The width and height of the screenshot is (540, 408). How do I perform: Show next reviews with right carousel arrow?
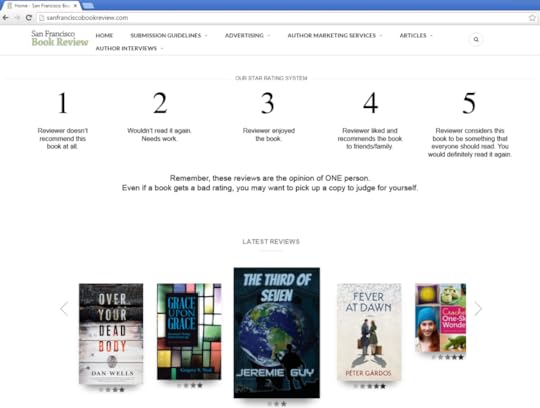click(478, 308)
